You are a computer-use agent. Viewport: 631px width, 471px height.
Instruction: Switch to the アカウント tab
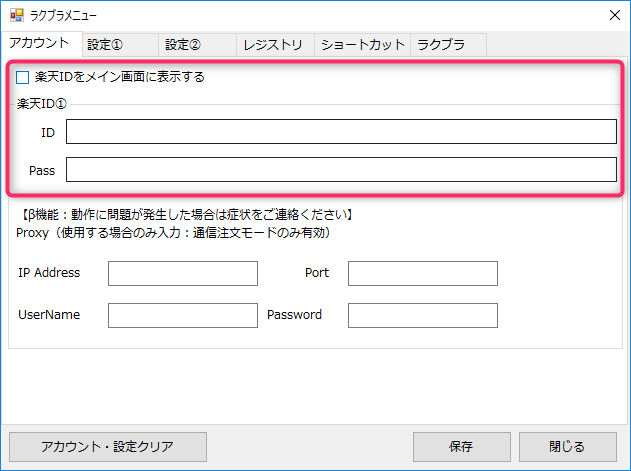[39, 43]
